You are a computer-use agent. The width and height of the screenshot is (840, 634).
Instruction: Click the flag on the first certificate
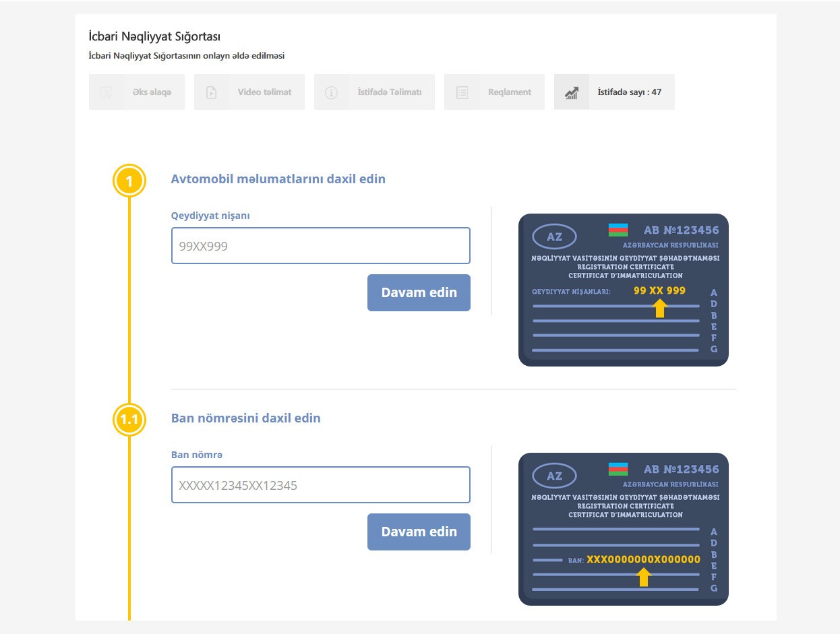coord(618,230)
